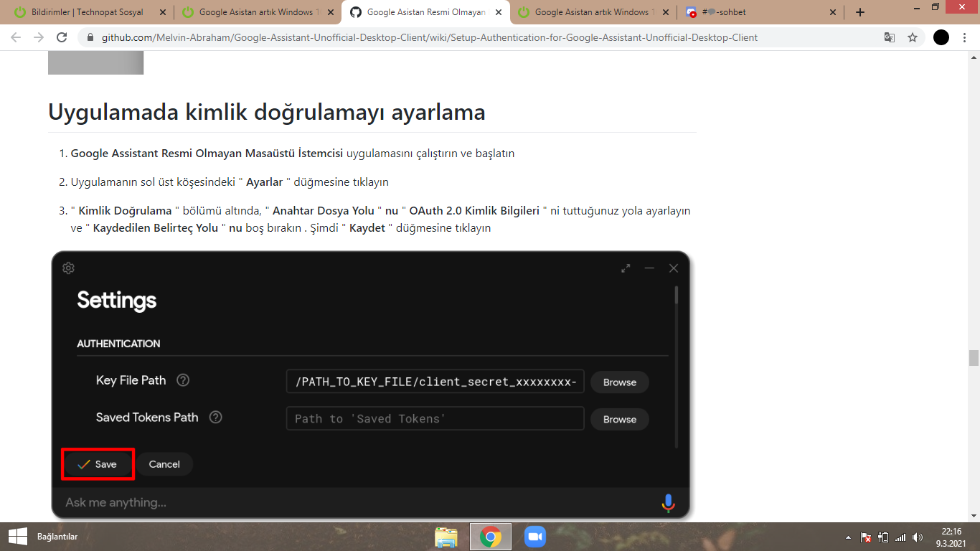Image resolution: width=980 pixels, height=551 pixels.
Task: Open the Google Translate page icon
Action: tap(890, 37)
